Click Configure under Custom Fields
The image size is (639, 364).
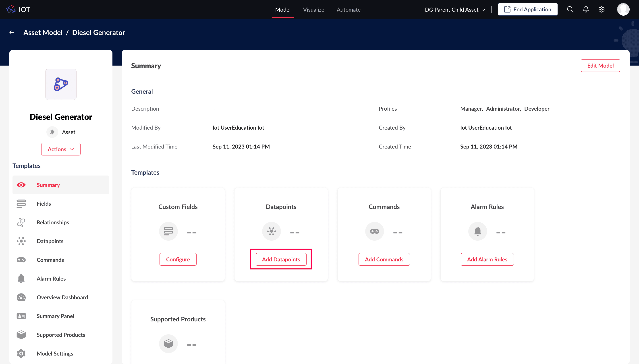(178, 259)
